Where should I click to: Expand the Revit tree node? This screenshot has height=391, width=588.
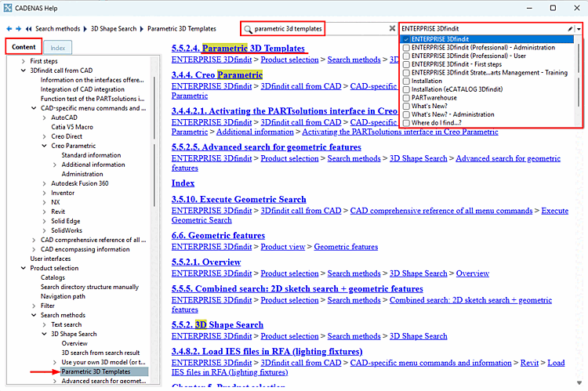tap(44, 212)
